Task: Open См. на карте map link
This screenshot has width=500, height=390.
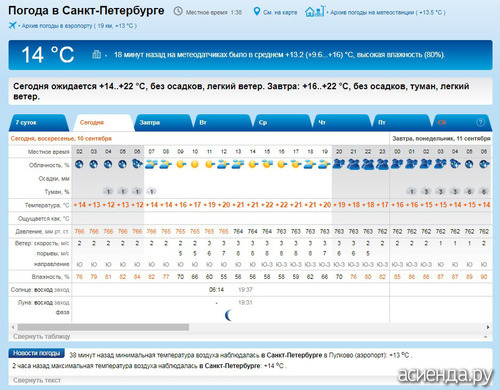Action: point(280,12)
